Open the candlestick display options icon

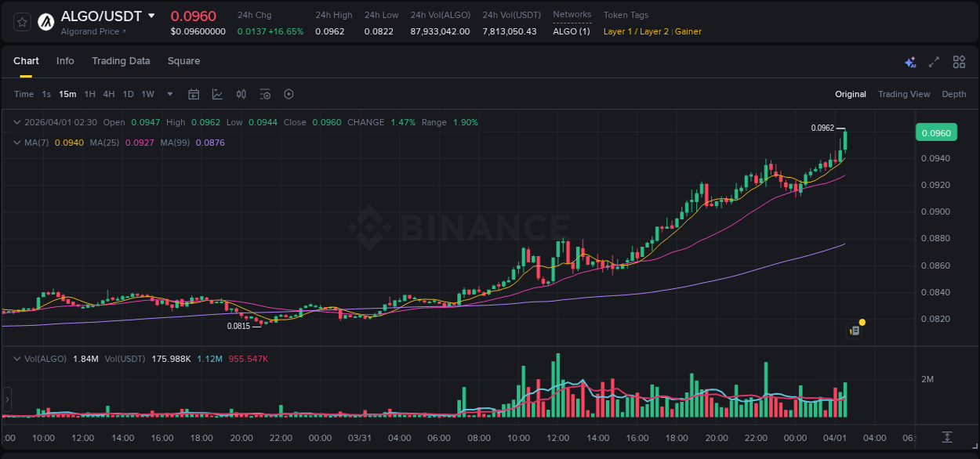click(241, 93)
